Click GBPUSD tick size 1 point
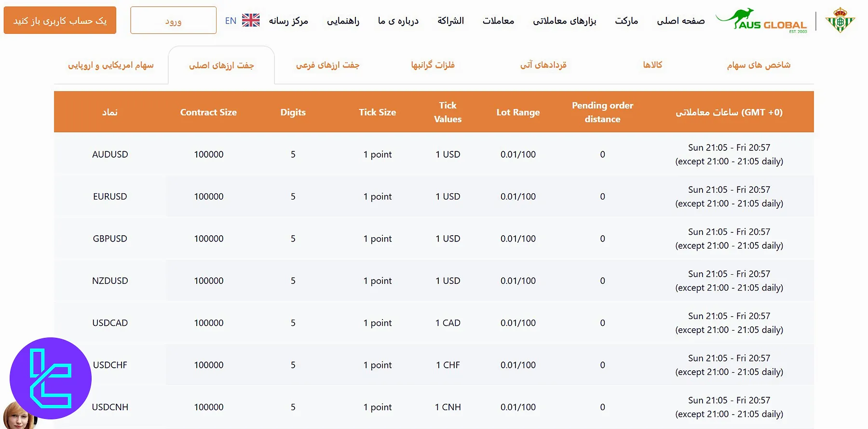The image size is (868, 429). tap(378, 239)
